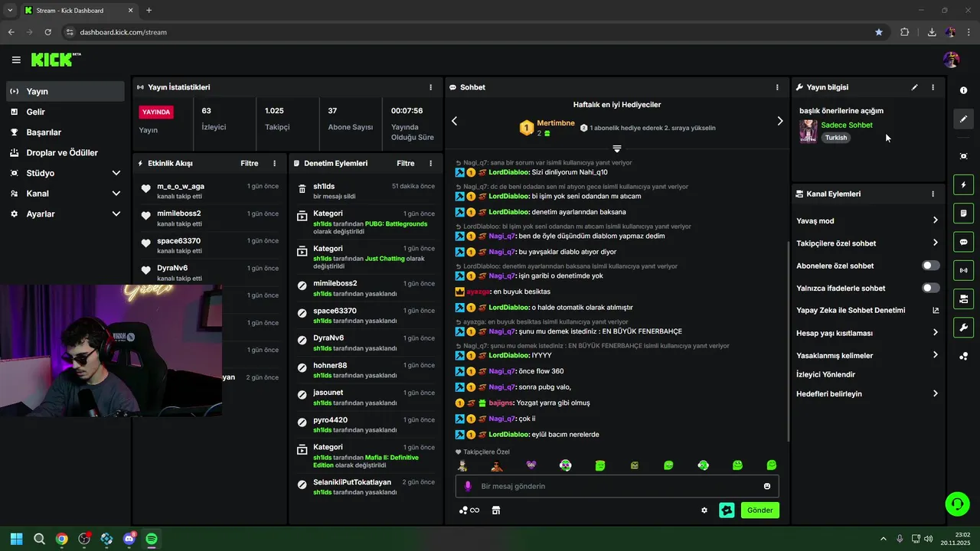
Task: Select the trash icon for sh1lds deleted message
Action: pyautogui.click(x=302, y=188)
